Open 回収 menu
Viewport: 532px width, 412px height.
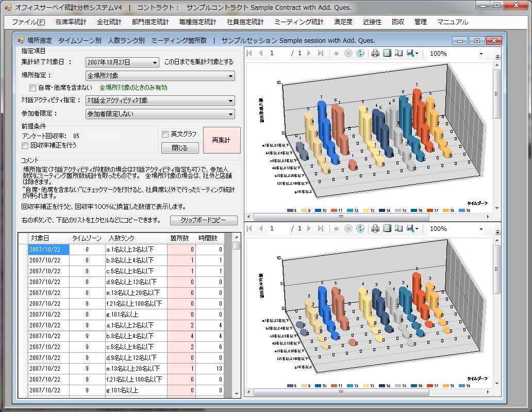click(x=397, y=22)
